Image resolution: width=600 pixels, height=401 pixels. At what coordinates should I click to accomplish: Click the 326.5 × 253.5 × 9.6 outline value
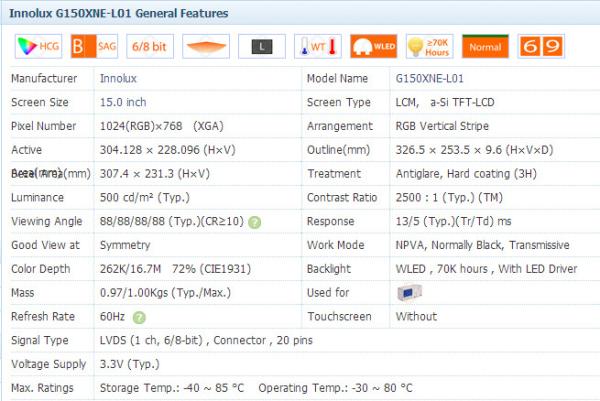(x=474, y=150)
